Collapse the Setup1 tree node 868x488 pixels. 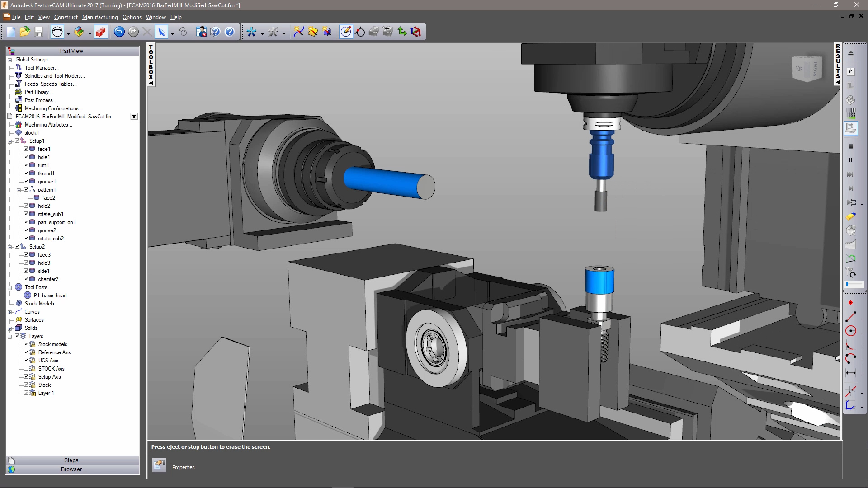[x=9, y=141]
